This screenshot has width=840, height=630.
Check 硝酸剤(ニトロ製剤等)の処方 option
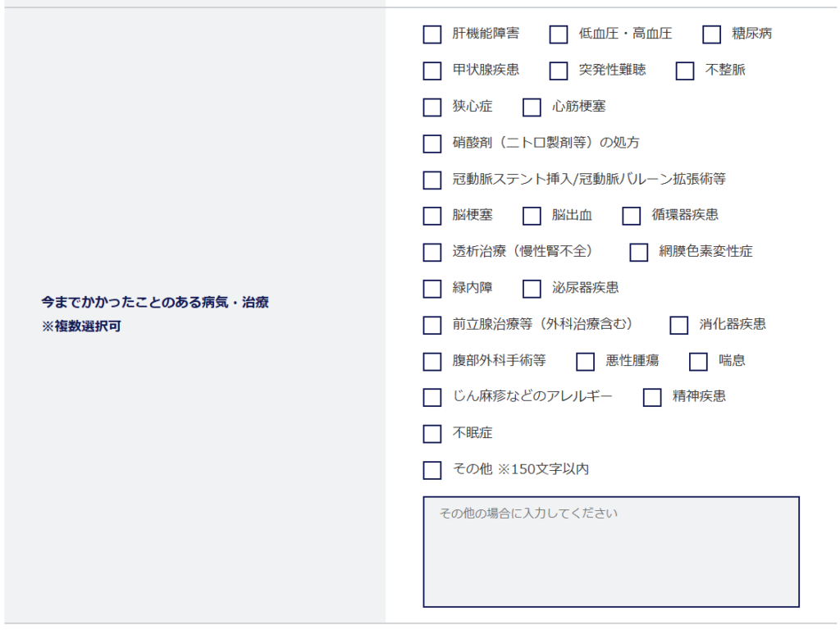[x=431, y=144]
